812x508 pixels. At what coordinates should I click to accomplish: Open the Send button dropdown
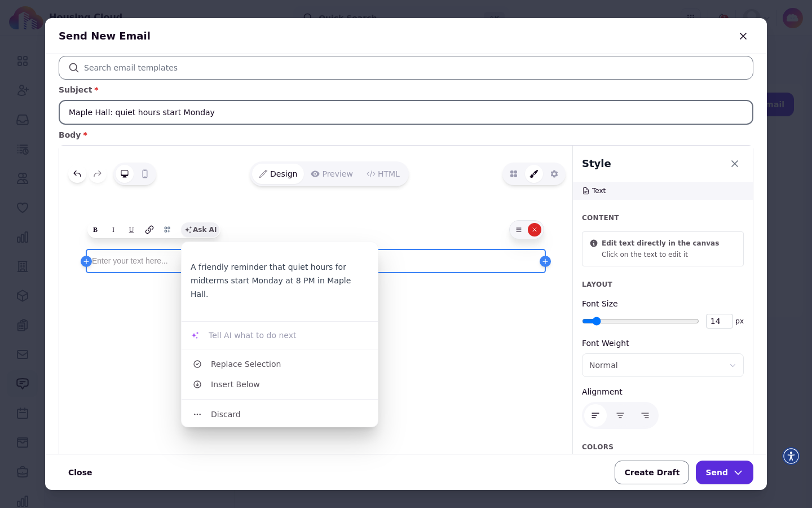[725, 472]
